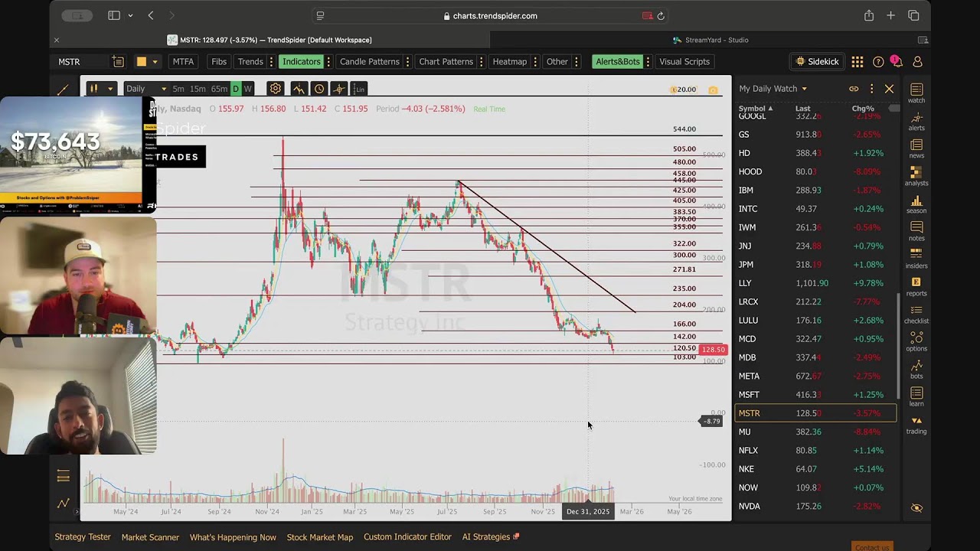Open the Other options menu dots
980x551 pixels.
577,62
